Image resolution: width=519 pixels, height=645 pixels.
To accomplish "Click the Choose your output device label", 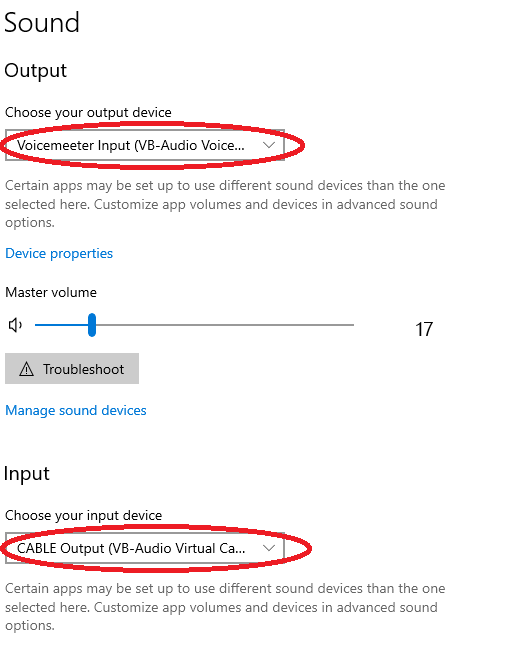I will pos(88,112).
